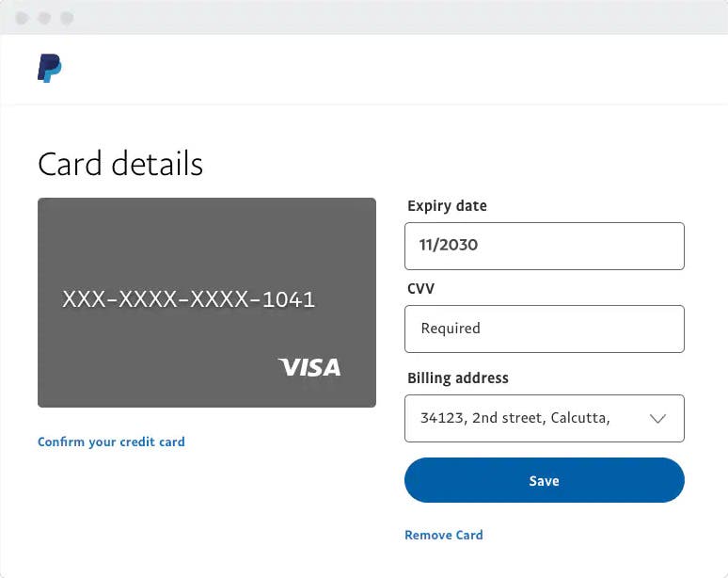Click the middle gray window dot
Image resolution: width=728 pixels, height=578 pixels.
pos(44,18)
